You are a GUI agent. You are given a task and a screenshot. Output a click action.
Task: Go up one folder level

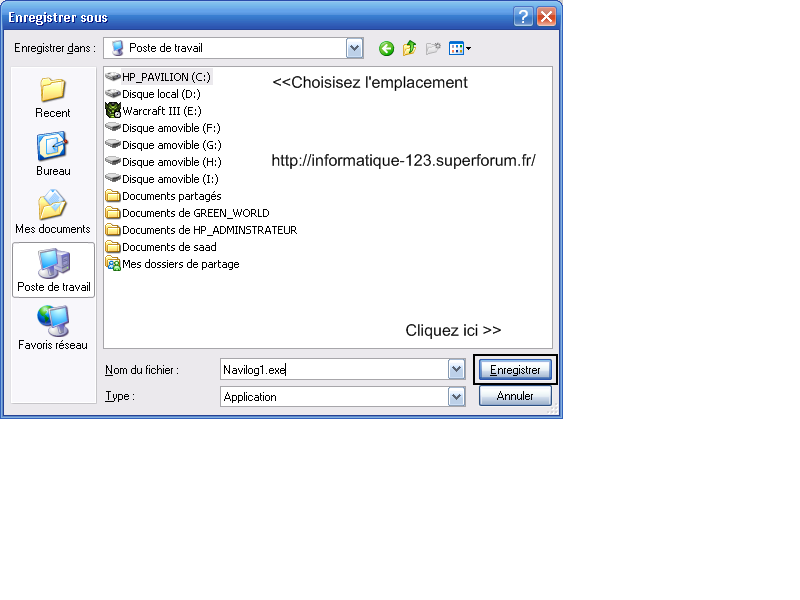click(410, 48)
